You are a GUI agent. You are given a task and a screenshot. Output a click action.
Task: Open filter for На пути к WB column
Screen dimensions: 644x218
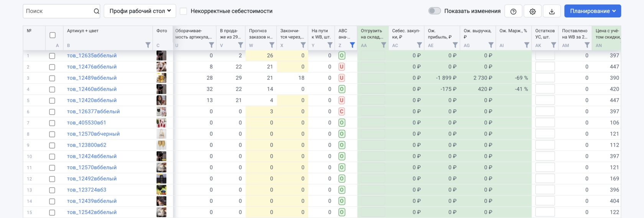click(330, 45)
